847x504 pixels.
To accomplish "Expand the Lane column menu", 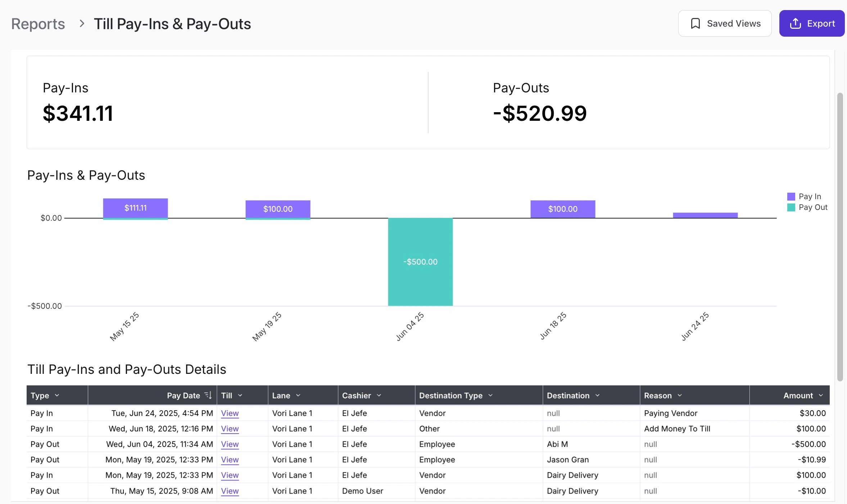I will (298, 395).
